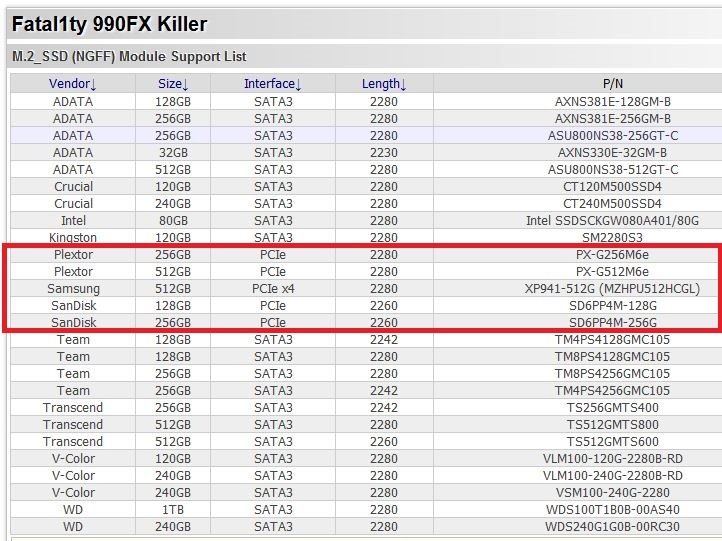Image resolution: width=722 pixels, height=541 pixels.
Task: Select part number AXNS381E-256GM-B
Action: (612, 118)
